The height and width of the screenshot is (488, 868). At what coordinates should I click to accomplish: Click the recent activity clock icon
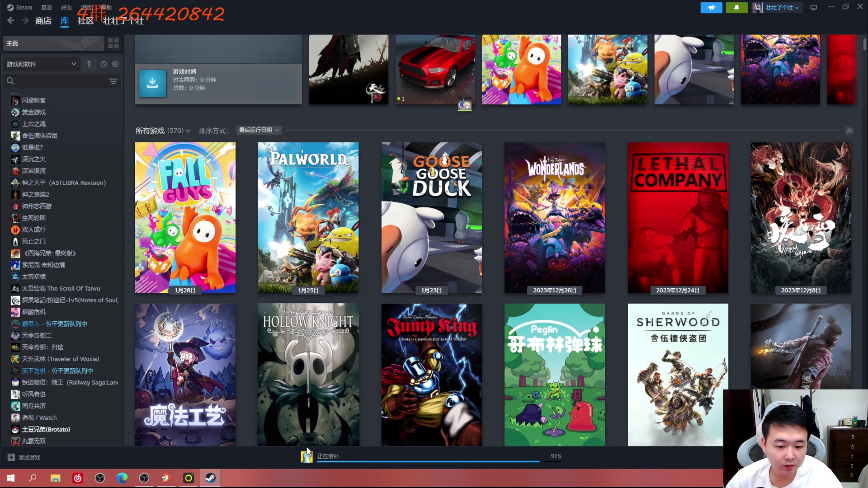pos(104,64)
